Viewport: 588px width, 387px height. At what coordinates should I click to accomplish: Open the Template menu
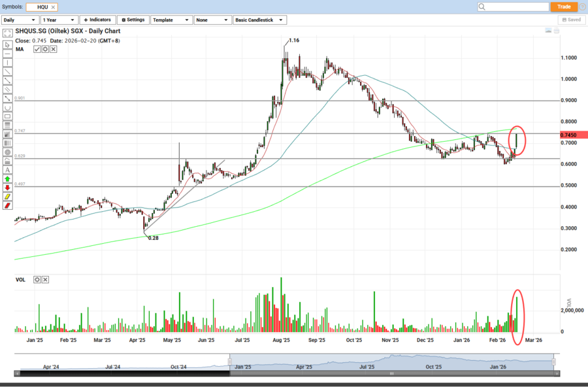(x=171, y=20)
